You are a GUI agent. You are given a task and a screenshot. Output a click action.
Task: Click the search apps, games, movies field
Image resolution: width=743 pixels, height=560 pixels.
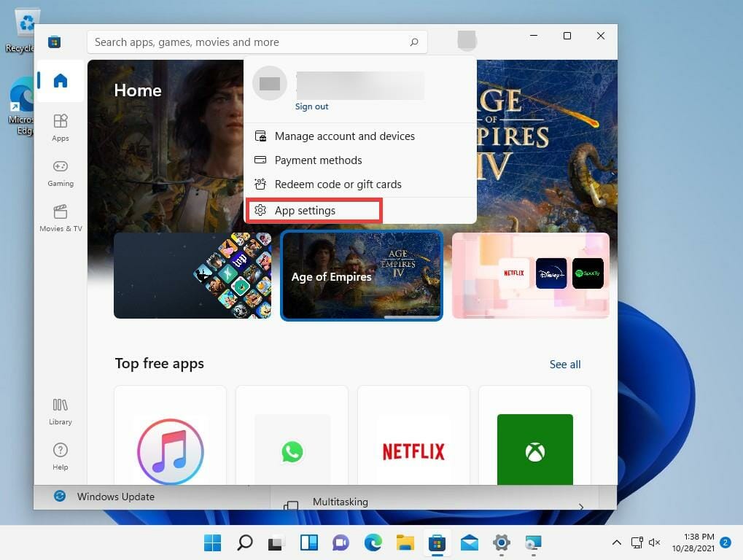pyautogui.click(x=257, y=42)
